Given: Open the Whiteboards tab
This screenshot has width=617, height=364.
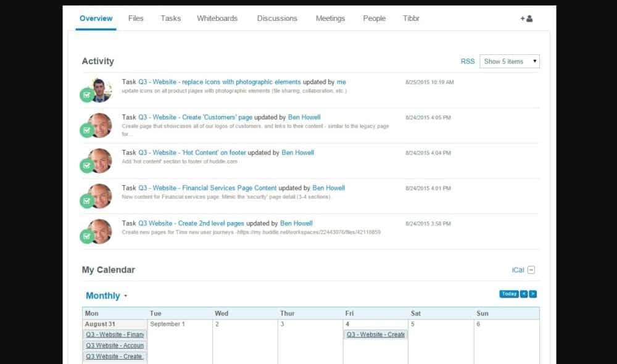Looking at the screenshot, I should coord(217,19).
